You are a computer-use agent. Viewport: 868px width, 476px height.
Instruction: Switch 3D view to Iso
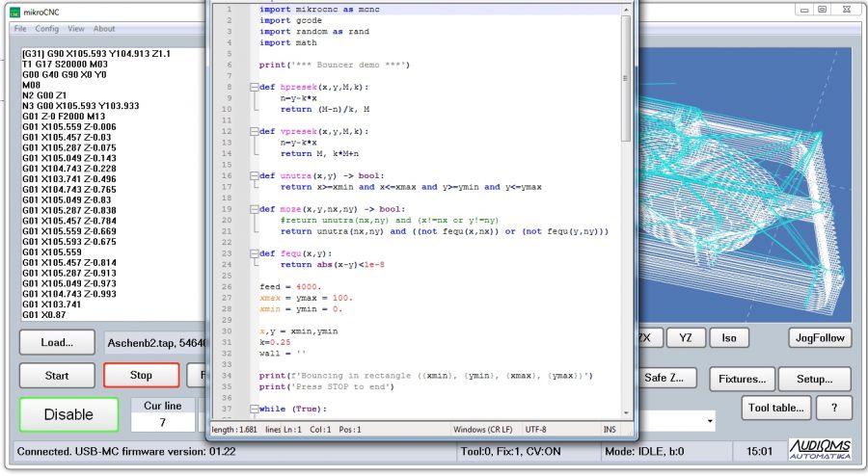click(x=729, y=337)
